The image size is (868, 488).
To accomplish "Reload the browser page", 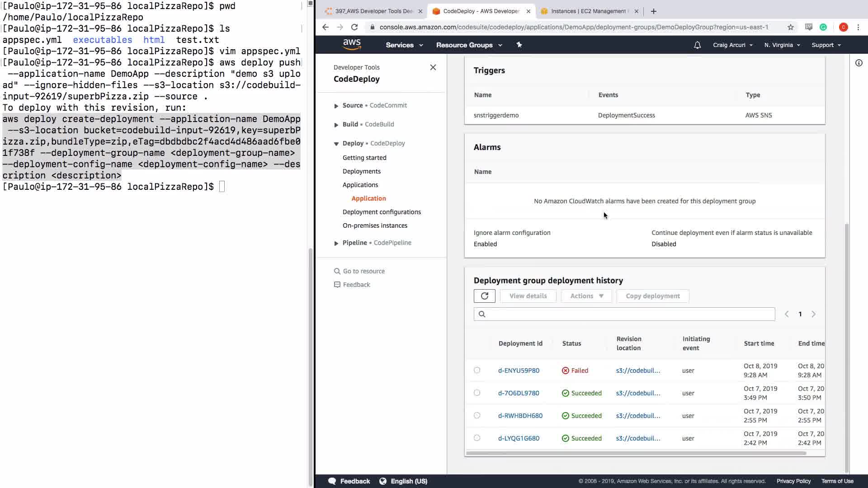I will pos(354,27).
